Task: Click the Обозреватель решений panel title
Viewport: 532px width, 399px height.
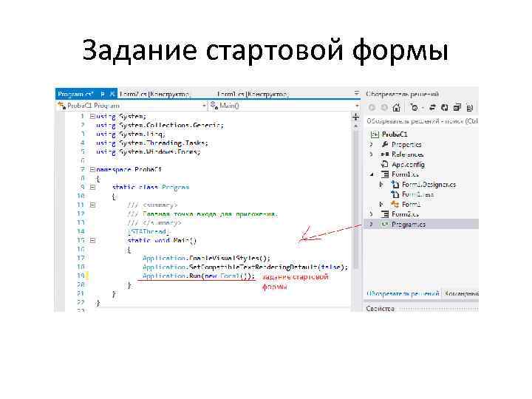Action: tap(403, 94)
